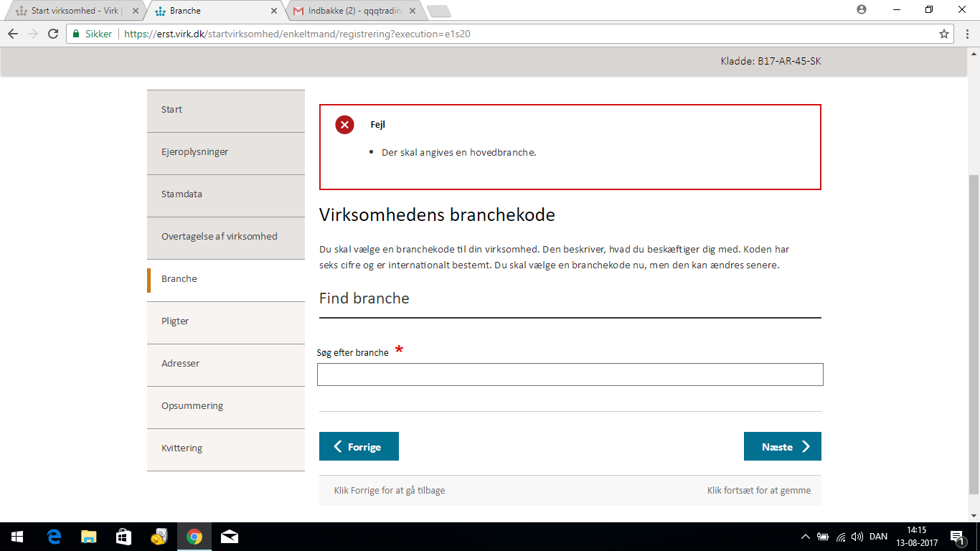980x551 pixels.
Task: Show hidden system tray icons
Action: (x=805, y=537)
